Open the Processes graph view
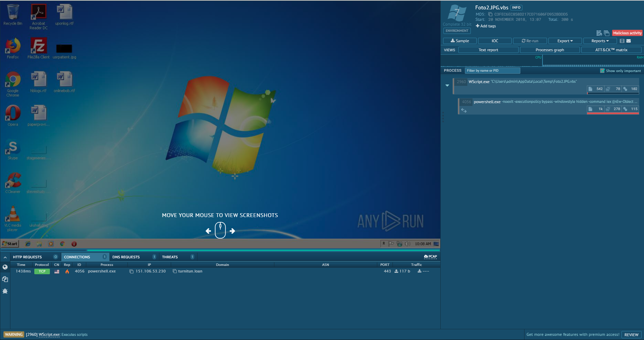The image size is (644, 340). coord(550,50)
